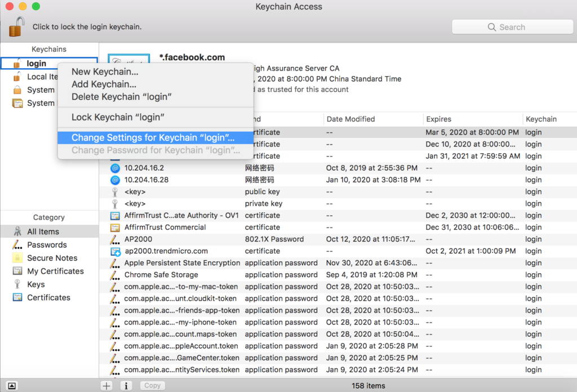
Task: Choose "Change Settings for Keychain login…" menu item
Action: [x=153, y=138]
